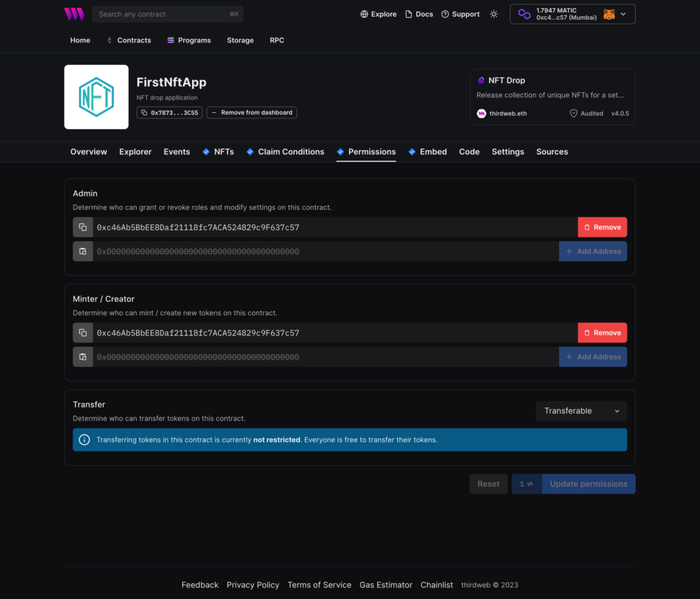
Task: Open Storage in navigation
Action: (x=240, y=40)
